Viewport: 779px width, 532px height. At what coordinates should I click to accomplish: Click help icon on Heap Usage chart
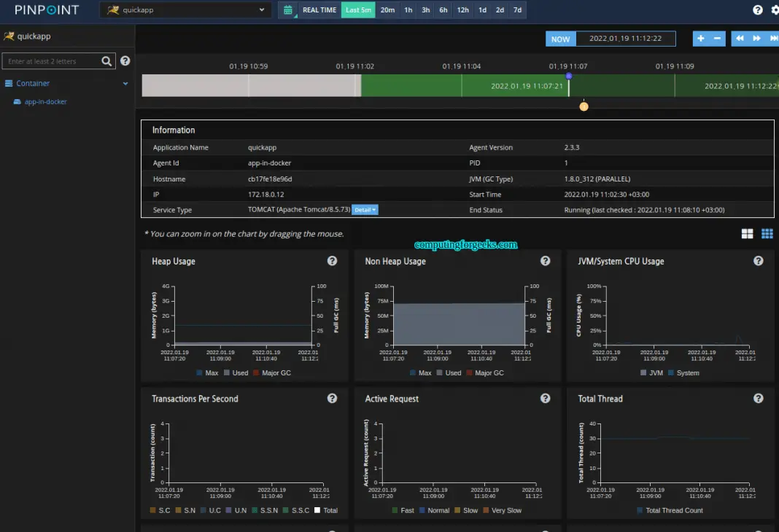[x=332, y=261]
